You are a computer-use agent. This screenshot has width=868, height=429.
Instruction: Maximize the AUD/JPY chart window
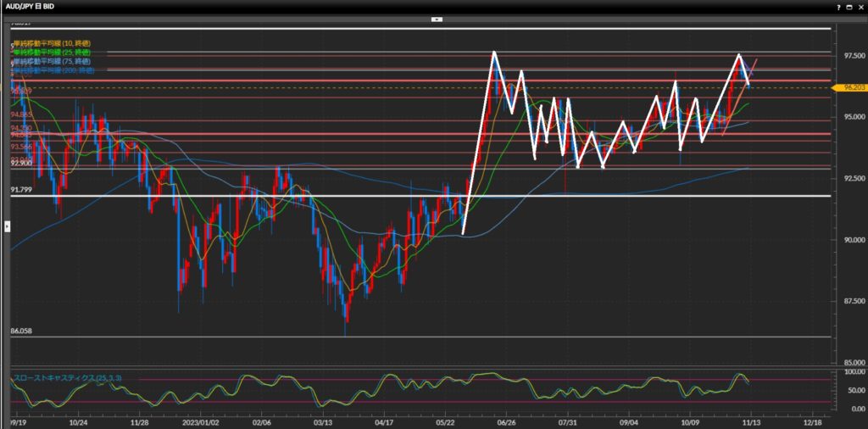[x=850, y=7]
